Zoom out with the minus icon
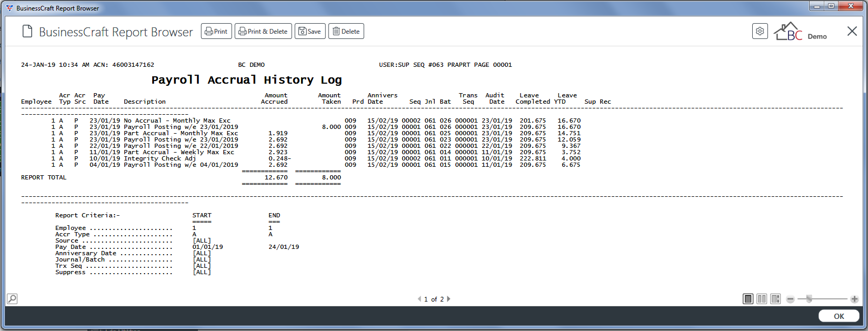This screenshot has width=868, height=331. pyautogui.click(x=790, y=299)
